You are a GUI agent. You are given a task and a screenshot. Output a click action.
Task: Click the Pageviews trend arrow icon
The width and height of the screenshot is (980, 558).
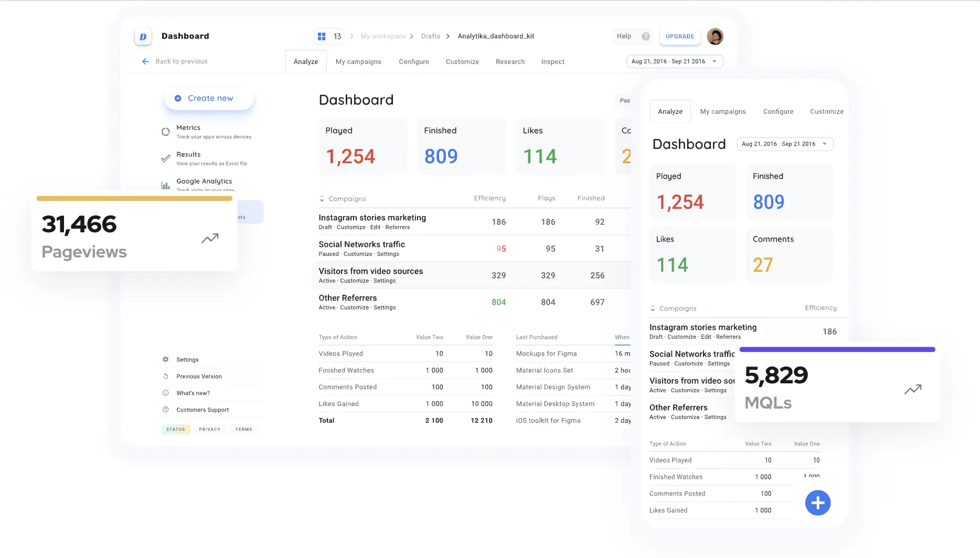coord(210,239)
